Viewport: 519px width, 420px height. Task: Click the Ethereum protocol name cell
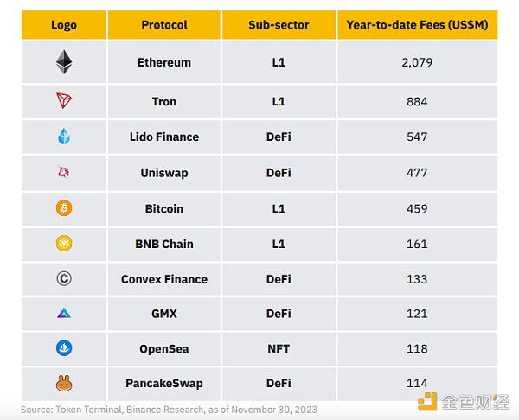point(164,62)
